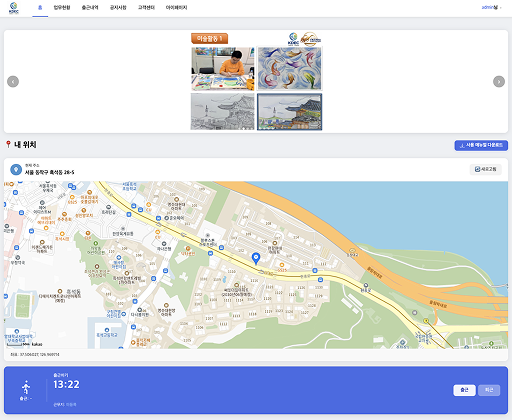Select the 홈 tab in navigation
Screen dimensions: 512x420
(x=40, y=8)
